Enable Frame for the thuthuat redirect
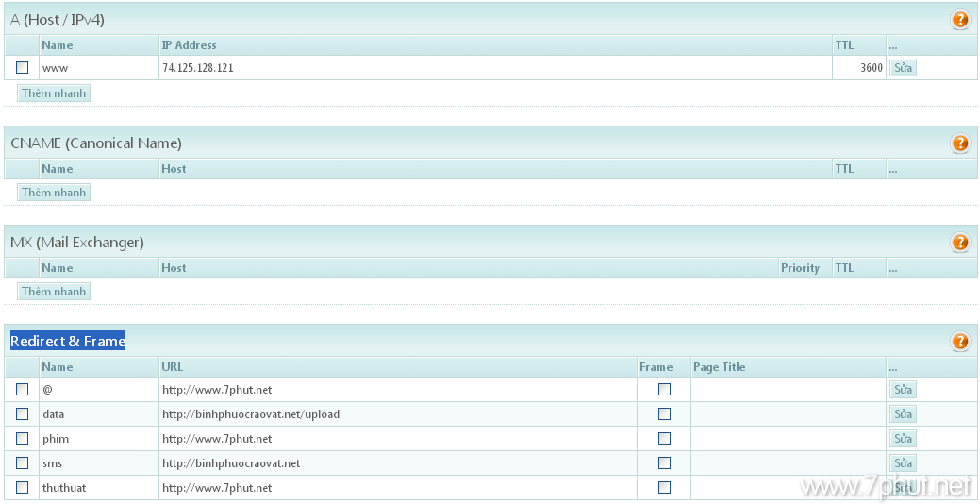This screenshot has width=980, height=504. coord(664,487)
